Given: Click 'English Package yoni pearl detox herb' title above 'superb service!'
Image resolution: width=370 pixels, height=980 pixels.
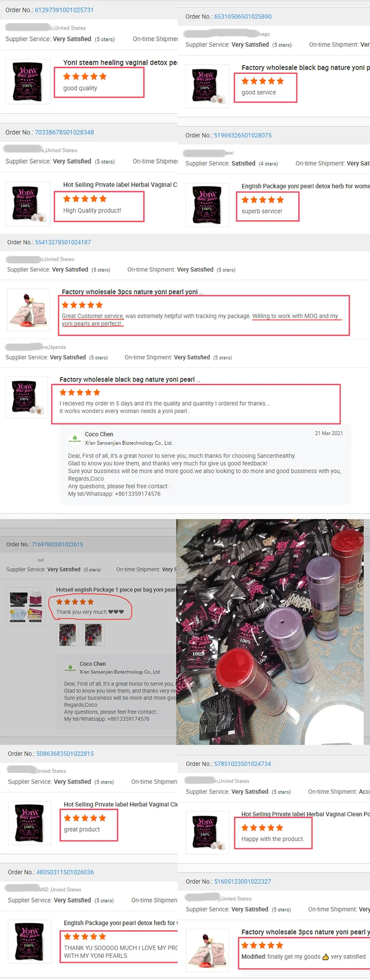Looking at the screenshot, I should [x=305, y=186].
